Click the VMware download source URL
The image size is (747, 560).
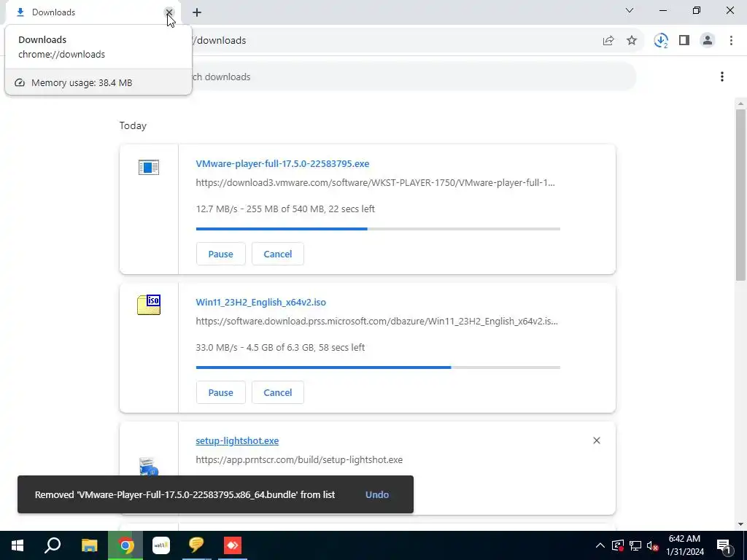pos(375,182)
